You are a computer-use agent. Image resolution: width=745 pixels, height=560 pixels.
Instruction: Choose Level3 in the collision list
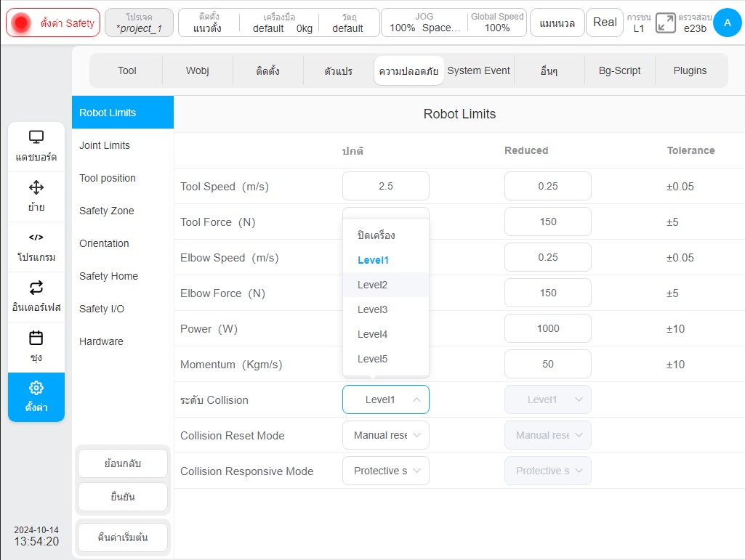[386, 309]
